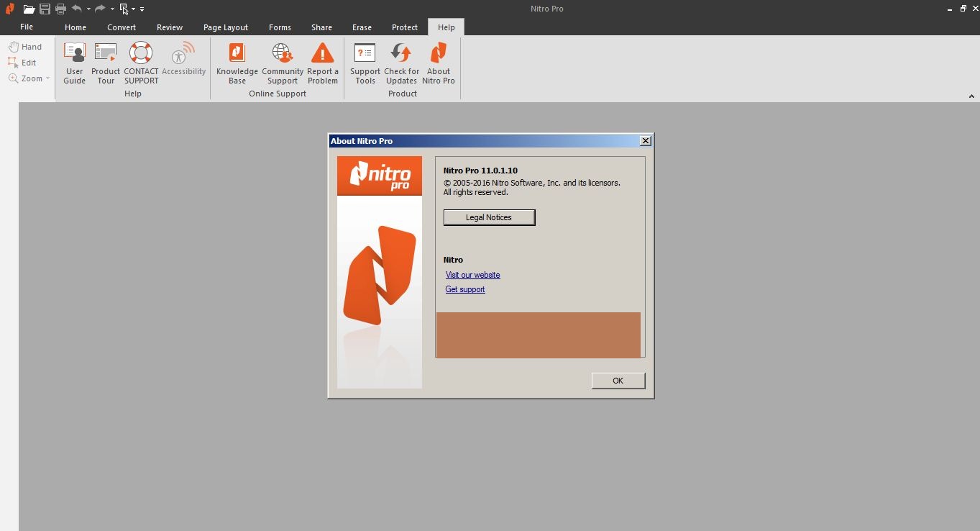The width and height of the screenshot is (980, 531).
Task: Follow the Get support link
Action: pos(465,289)
